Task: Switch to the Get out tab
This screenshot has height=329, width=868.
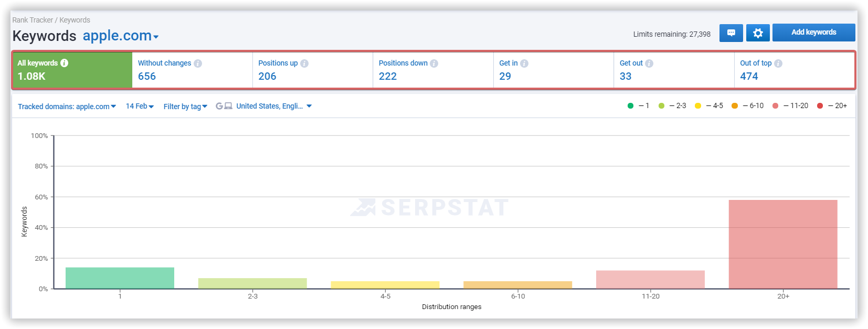Action: pyautogui.click(x=674, y=70)
